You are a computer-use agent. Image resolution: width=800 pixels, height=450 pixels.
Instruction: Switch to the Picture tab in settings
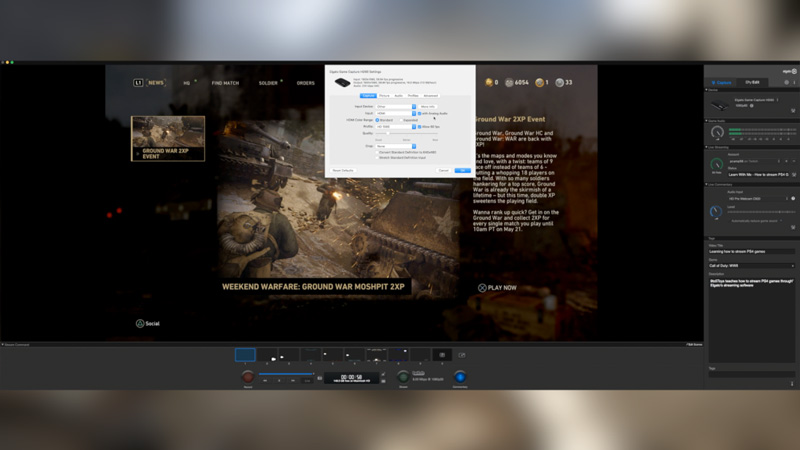pos(385,96)
